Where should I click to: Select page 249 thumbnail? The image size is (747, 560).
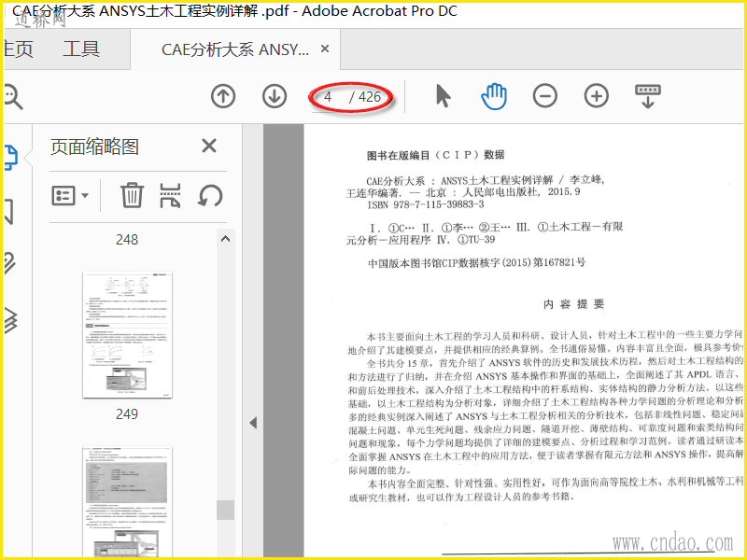(x=127, y=335)
